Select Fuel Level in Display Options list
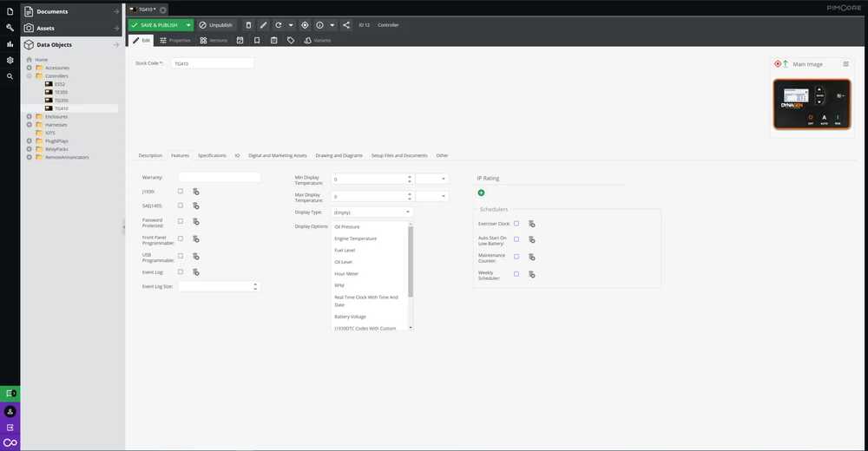The width and height of the screenshot is (868, 451). pos(345,250)
